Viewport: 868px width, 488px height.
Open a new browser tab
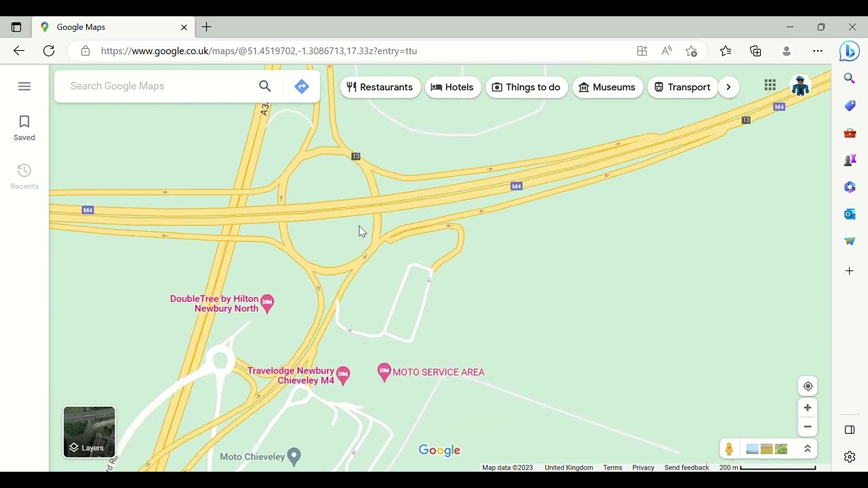[x=207, y=27]
